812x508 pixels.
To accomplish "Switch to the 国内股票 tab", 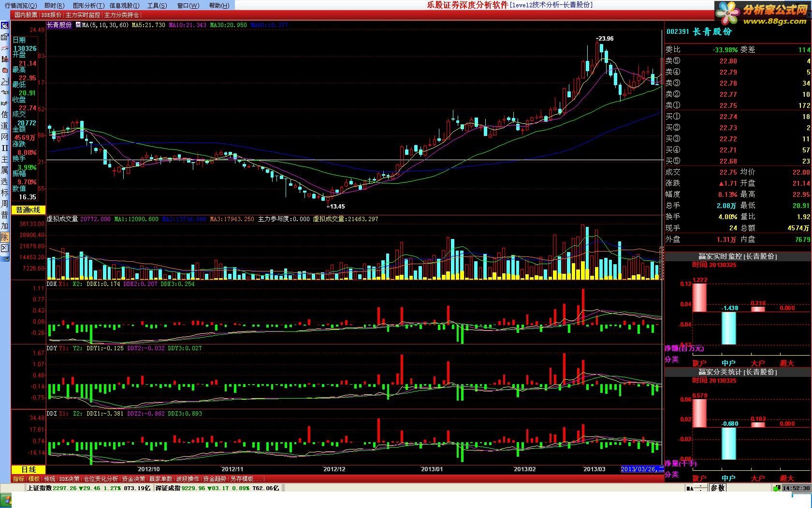I will [26, 15].
